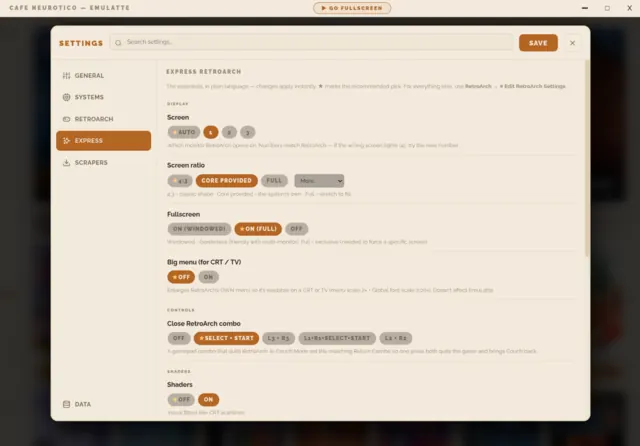
Task: Click the Scrapers download icon
Action: pos(67,162)
